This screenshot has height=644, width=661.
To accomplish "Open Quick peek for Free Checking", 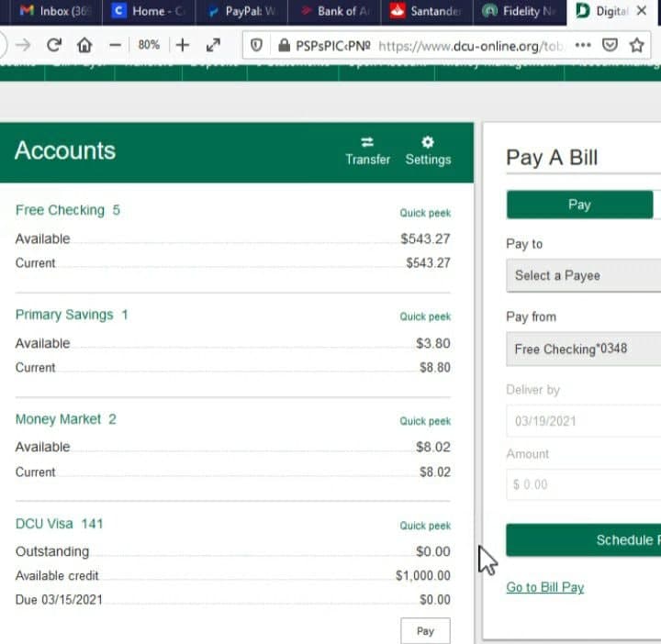I will [x=425, y=213].
